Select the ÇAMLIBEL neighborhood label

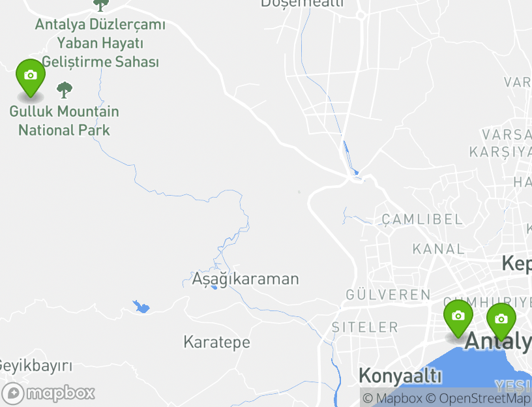tap(422, 220)
